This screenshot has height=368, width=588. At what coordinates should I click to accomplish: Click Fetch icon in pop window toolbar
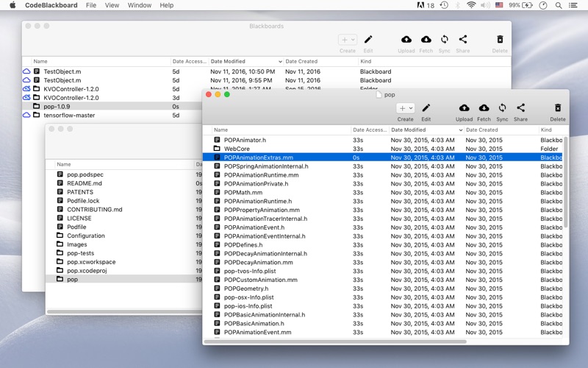(484, 108)
